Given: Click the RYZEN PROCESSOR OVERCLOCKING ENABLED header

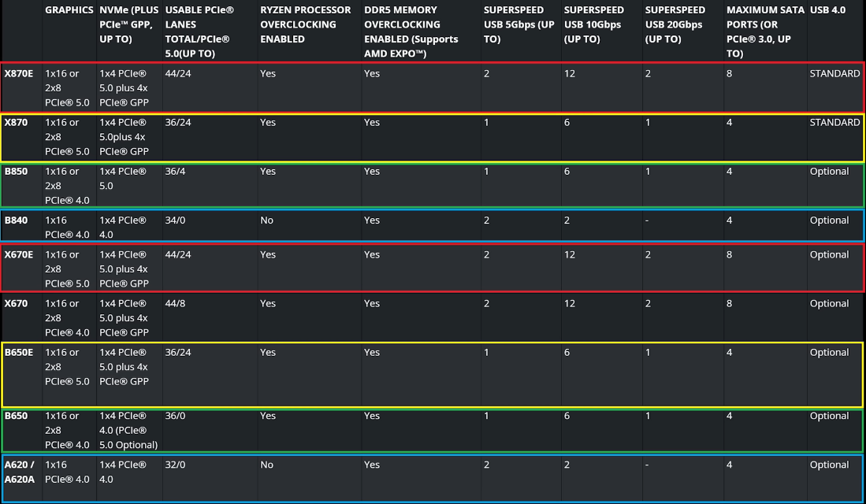Looking at the screenshot, I should [x=306, y=24].
